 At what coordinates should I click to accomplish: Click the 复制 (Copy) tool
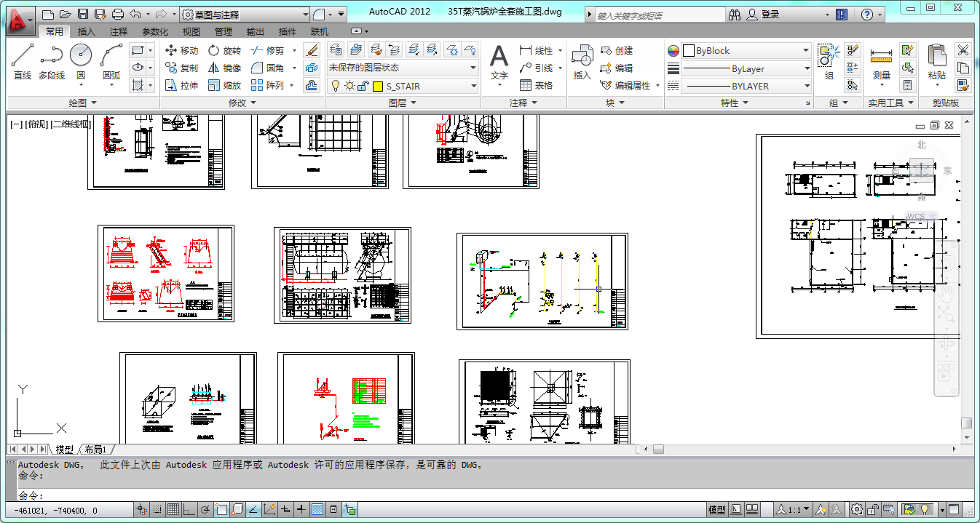(182, 68)
